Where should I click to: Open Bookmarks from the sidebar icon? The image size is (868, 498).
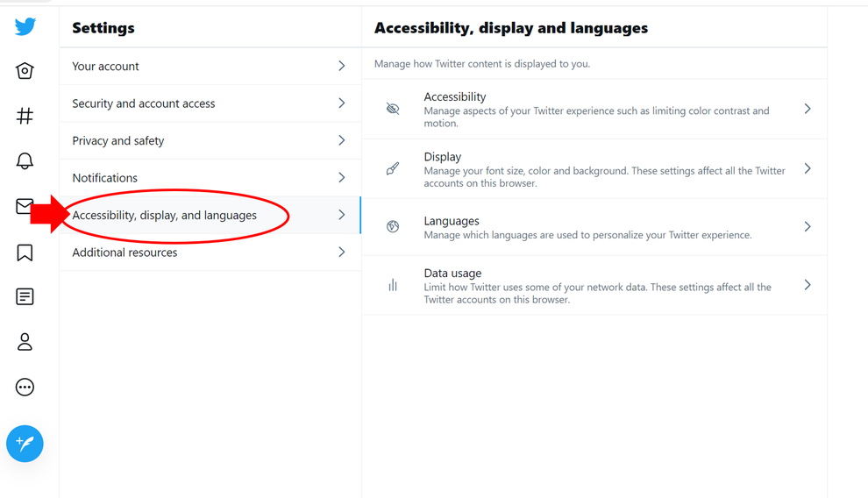tap(25, 253)
